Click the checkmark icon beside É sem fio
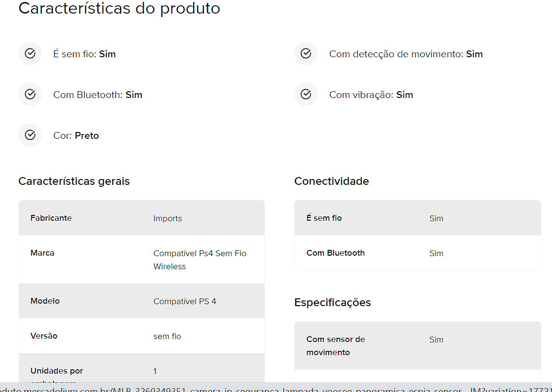This screenshot has width=552, height=392. (x=30, y=53)
